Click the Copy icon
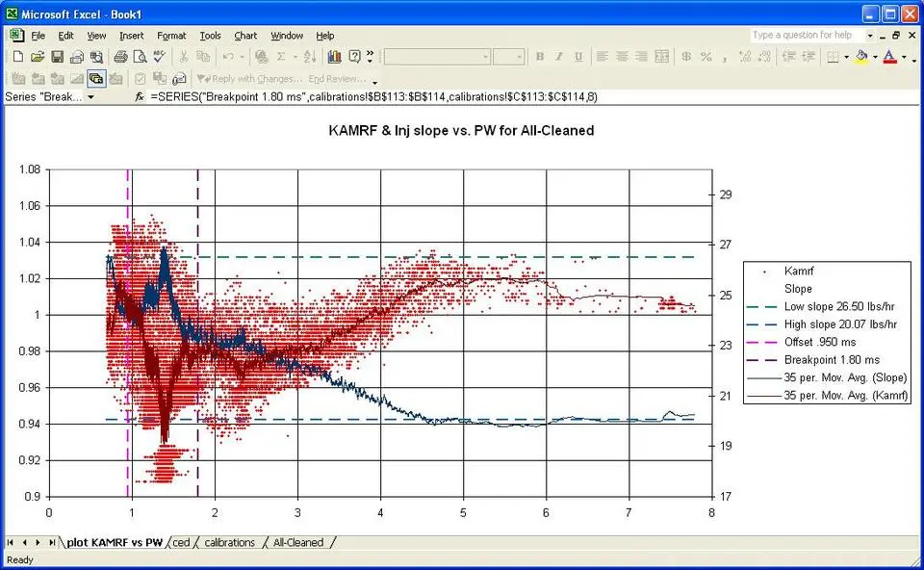This screenshot has height=570, width=924. coord(203,57)
